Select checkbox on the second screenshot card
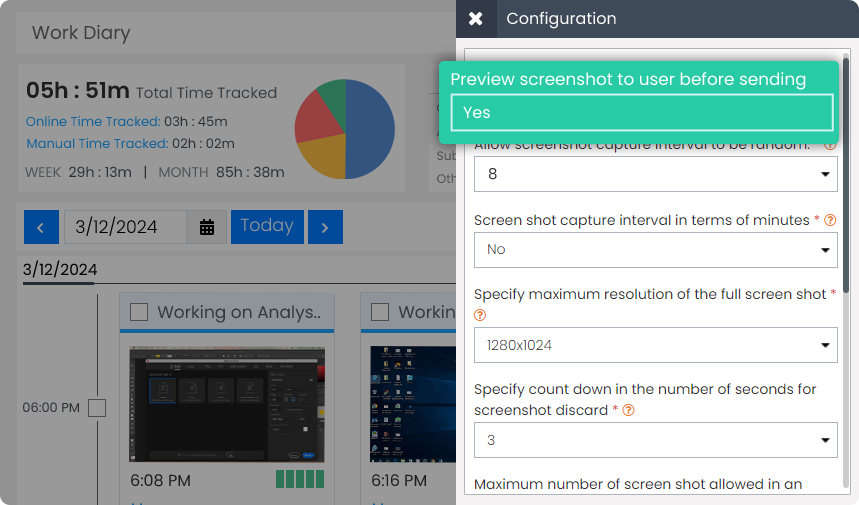Viewport: 859px width, 505px height. [x=380, y=313]
